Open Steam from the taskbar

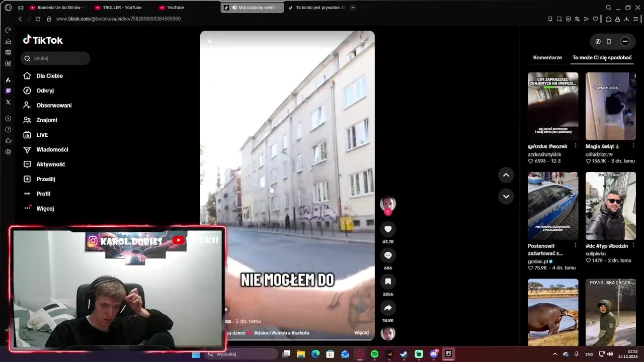coord(404,354)
